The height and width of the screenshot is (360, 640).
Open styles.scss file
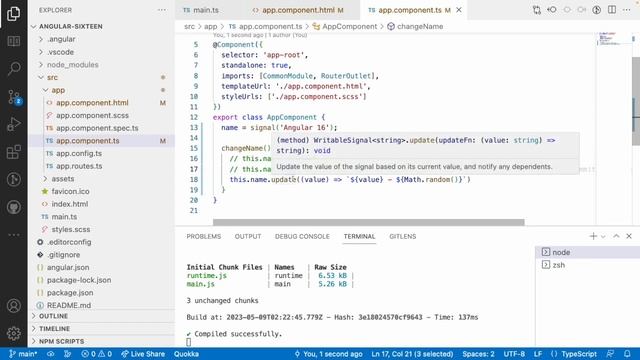[x=71, y=229]
